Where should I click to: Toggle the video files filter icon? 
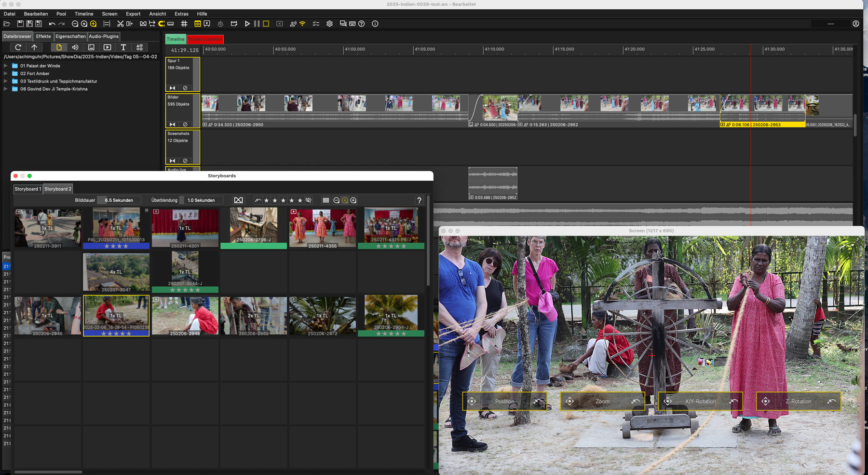[x=107, y=47]
